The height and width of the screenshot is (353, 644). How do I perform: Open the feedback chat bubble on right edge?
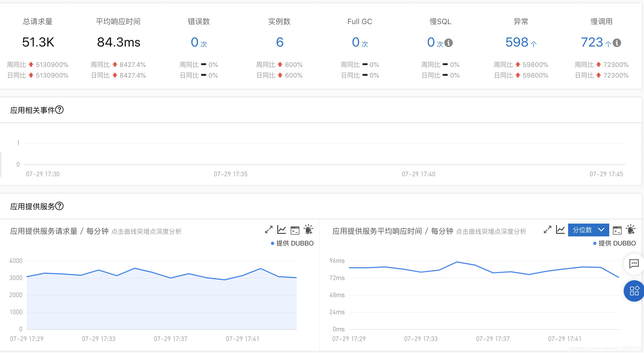[634, 264]
